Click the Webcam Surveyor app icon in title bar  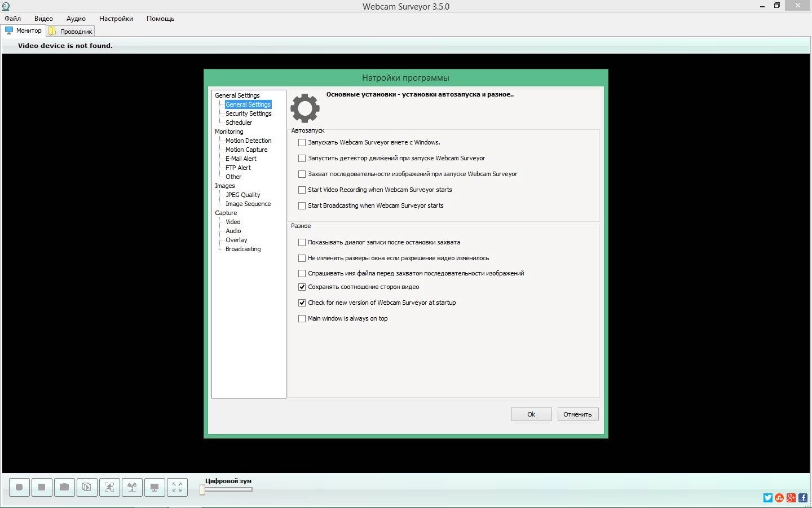6,6
